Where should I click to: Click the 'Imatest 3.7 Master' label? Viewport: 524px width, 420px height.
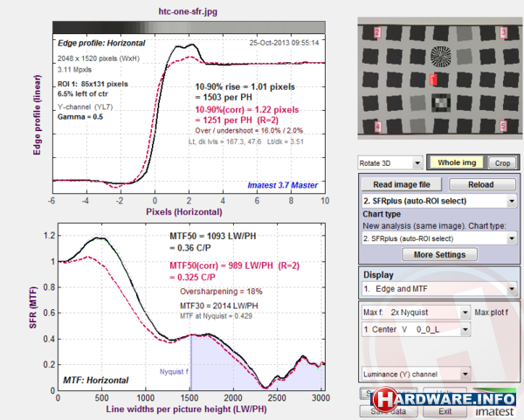(x=283, y=185)
